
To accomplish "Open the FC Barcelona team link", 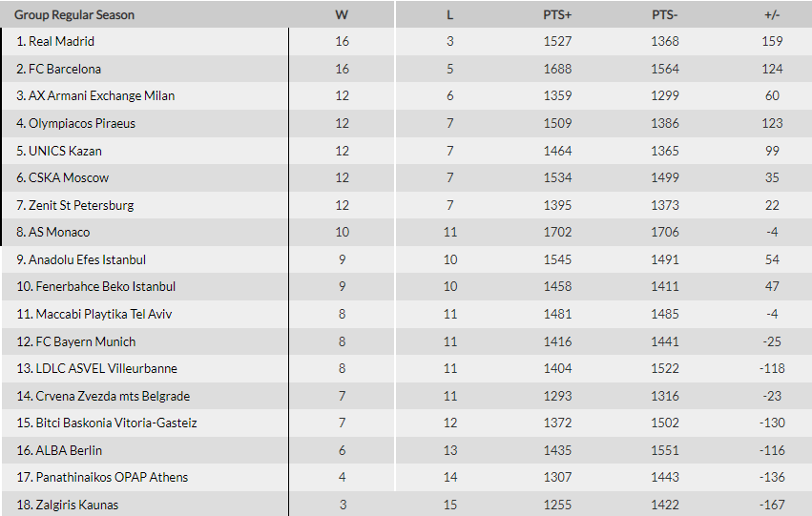I will click(x=65, y=69).
